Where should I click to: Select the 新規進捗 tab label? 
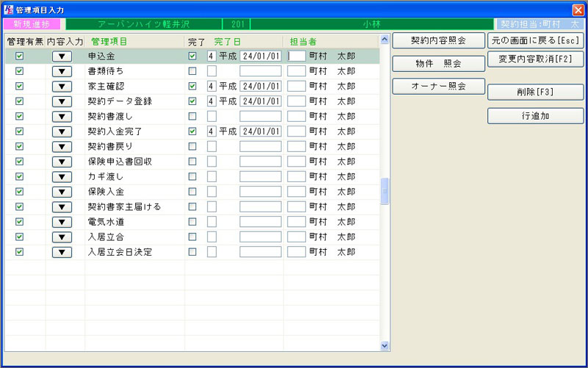(32, 24)
